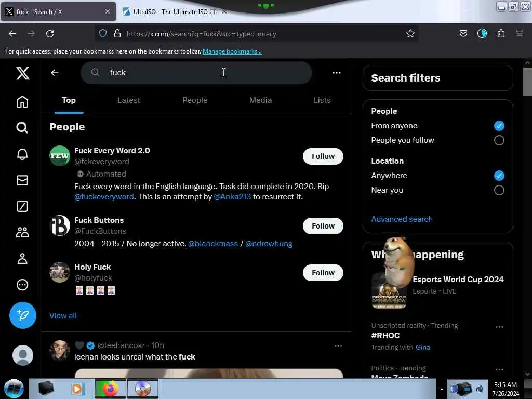Click Fuck Every Word 2.0 avatar
532x399 pixels.
coord(60,156)
